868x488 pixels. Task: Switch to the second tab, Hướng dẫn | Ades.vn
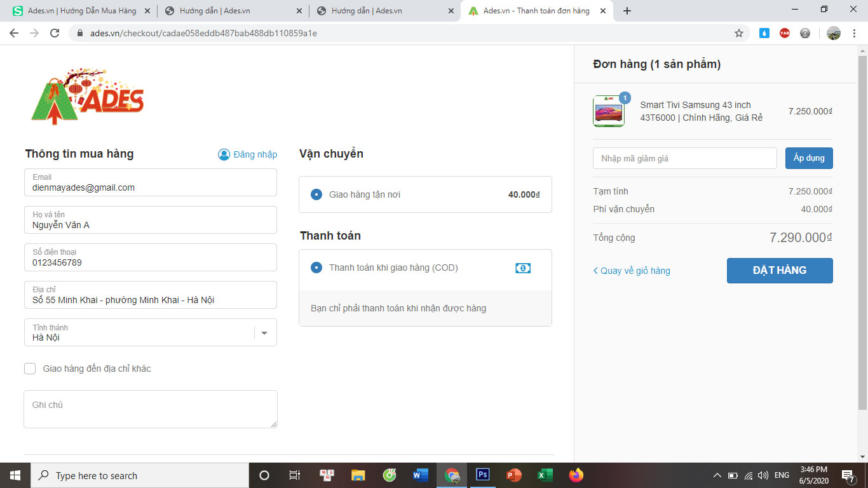click(232, 11)
